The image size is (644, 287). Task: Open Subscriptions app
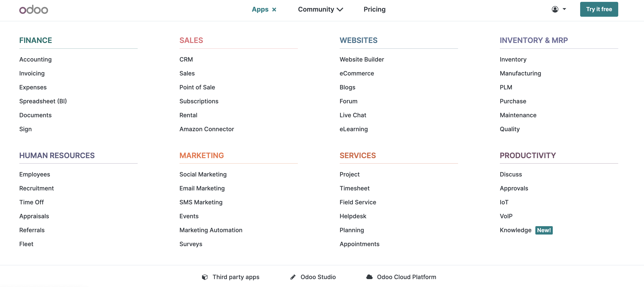point(199,101)
